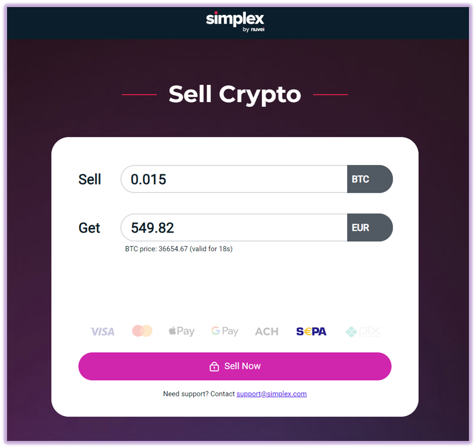Click the Sell Now button text
The width and height of the screenshot is (476, 448).
pos(242,366)
